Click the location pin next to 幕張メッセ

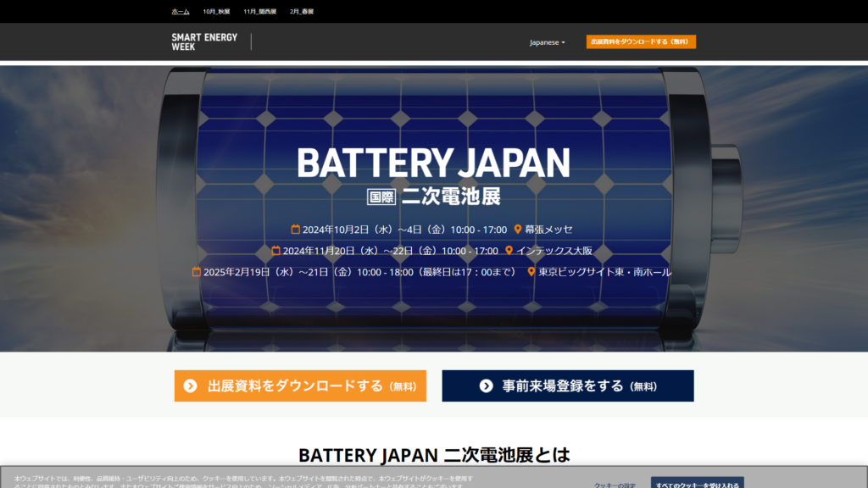coord(518,229)
